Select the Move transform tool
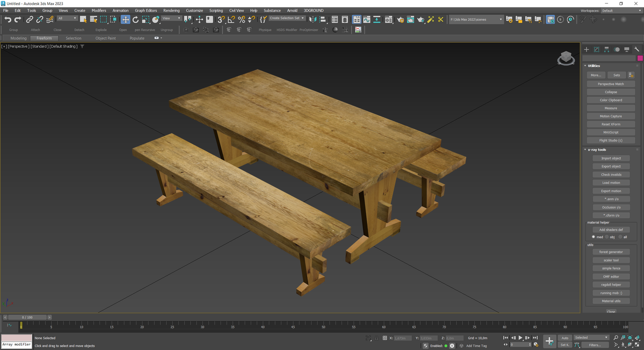Screen dimensions: 644x350 [x=125, y=20]
